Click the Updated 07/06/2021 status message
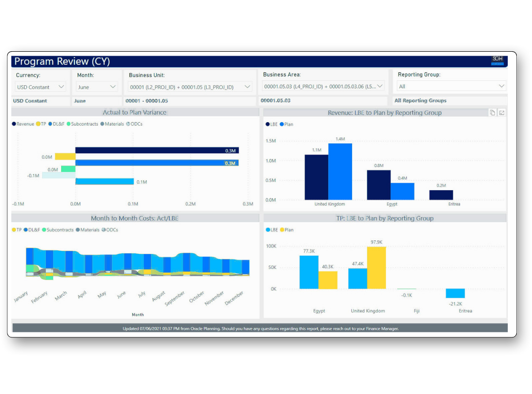 coord(261,328)
